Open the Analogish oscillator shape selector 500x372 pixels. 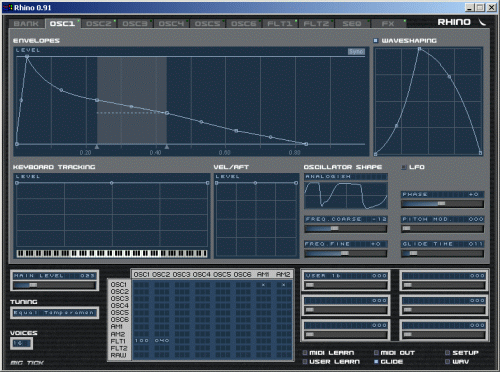coord(346,177)
